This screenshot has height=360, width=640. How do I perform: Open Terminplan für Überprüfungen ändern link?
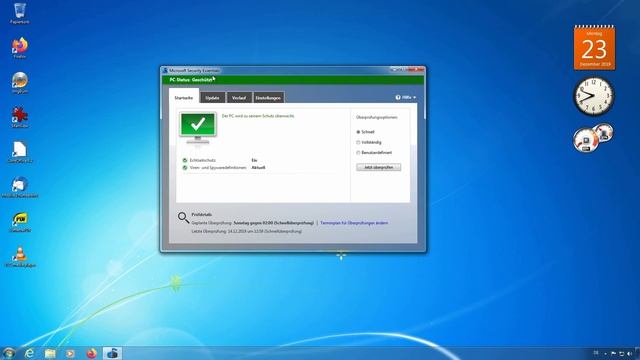[354, 223]
